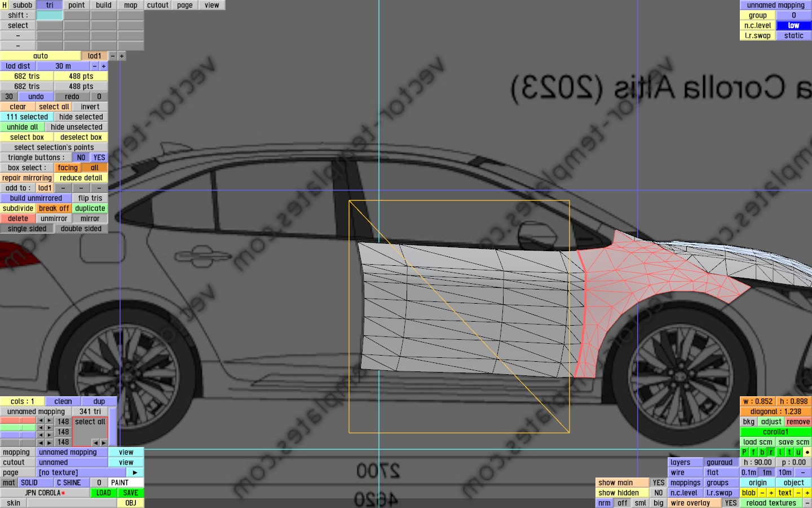Change the C SHINE material setting

[x=72, y=483]
